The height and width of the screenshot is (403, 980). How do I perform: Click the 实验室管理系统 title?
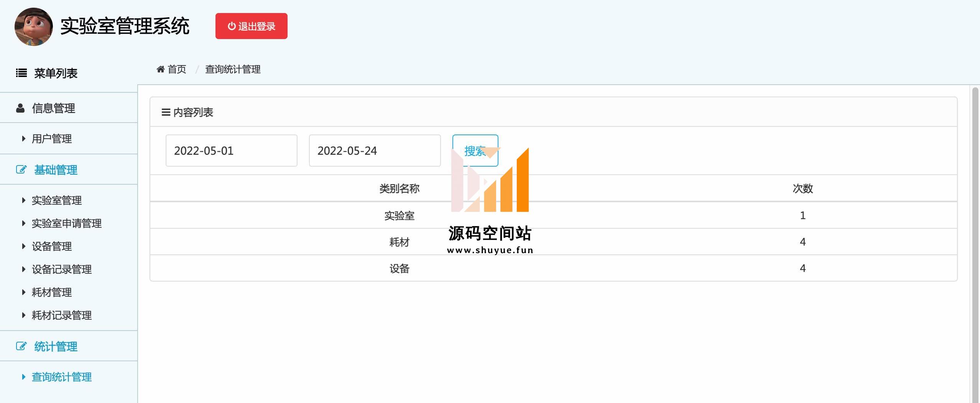click(125, 26)
